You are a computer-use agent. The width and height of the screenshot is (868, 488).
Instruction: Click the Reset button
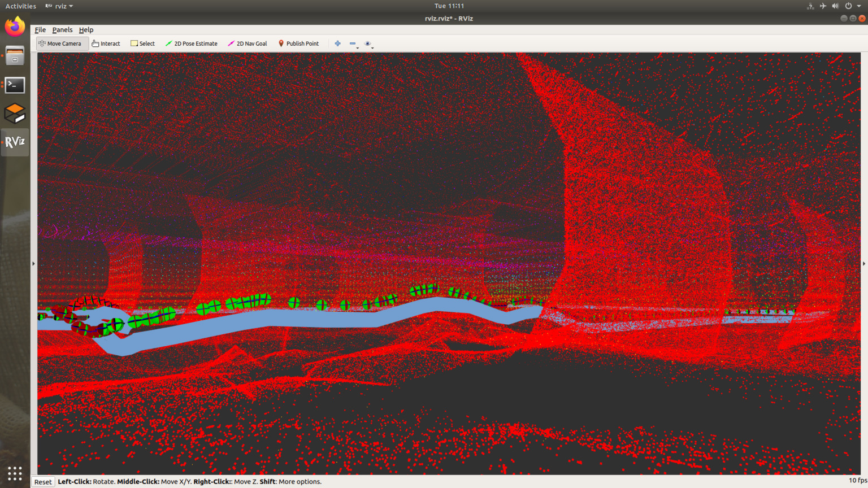tap(43, 482)
